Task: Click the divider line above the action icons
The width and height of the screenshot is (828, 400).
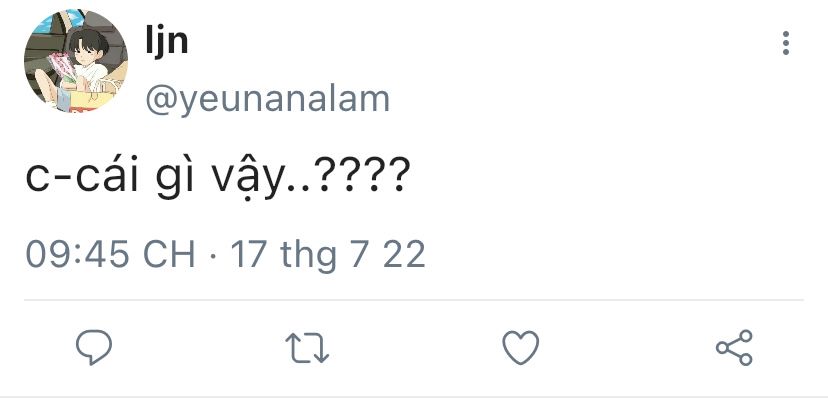Action: point(414,299)
